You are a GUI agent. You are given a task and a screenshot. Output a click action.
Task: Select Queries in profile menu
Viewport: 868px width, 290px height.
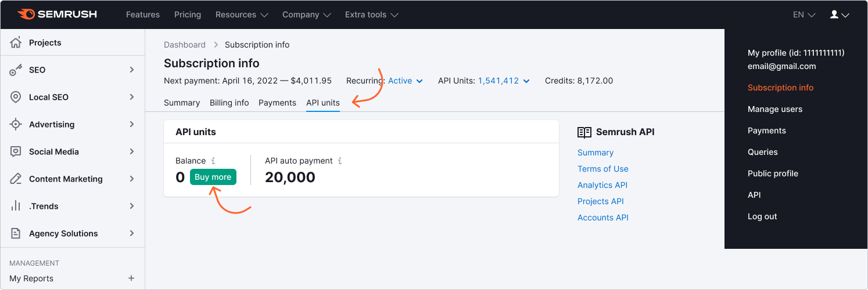[763, 152]
